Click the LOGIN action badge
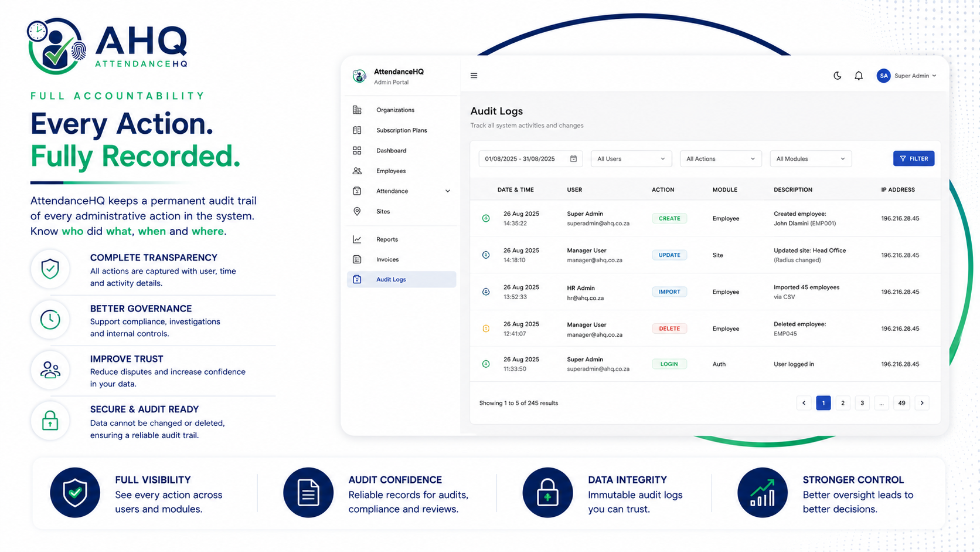Screen dimensions: 980x552 pyautogui.click(x=669, y=364)
